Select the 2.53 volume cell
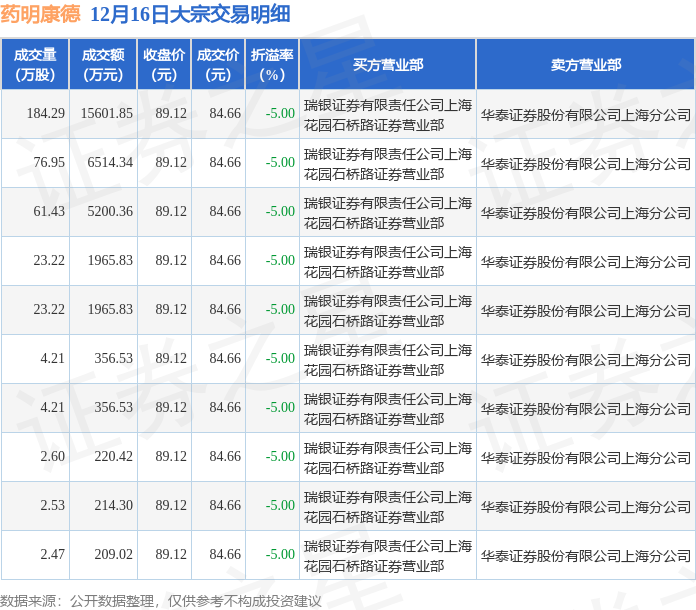 pyautogui.click(x=53, y=506)
